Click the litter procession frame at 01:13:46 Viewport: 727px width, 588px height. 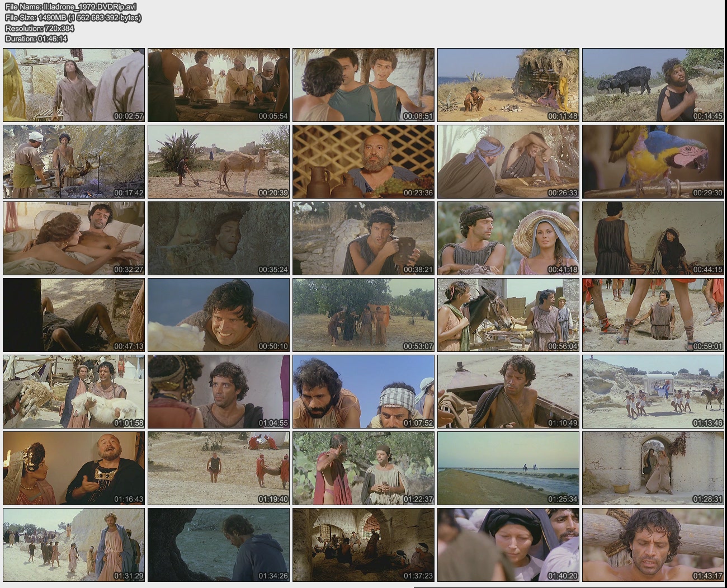(653, 392)
